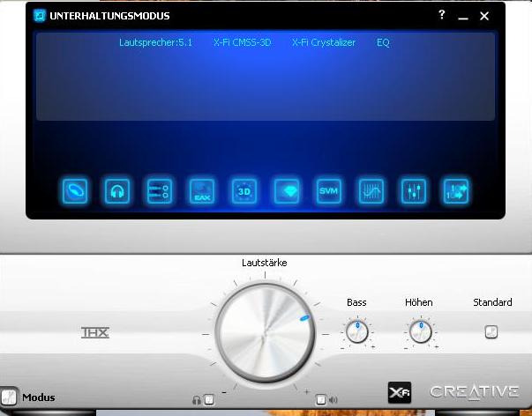Close the Unterhaltungsmodus window
Screen dimensions: 532x416
pos(484,16)
